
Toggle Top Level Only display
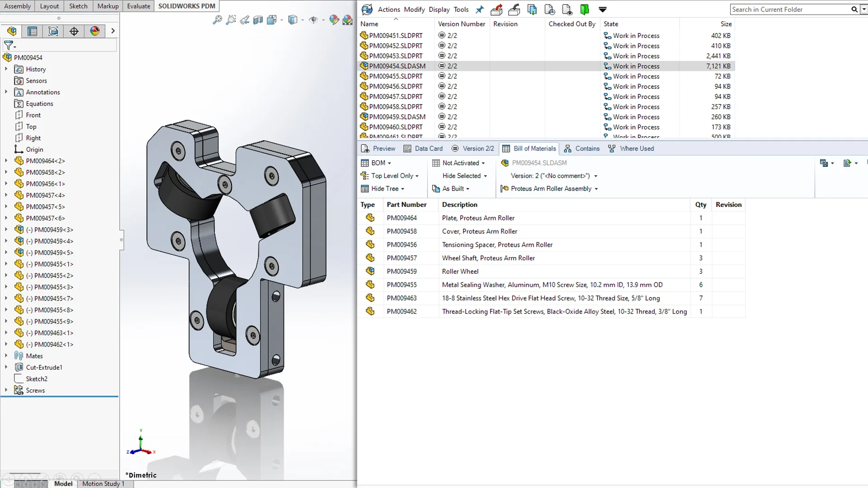click(391, 176)
